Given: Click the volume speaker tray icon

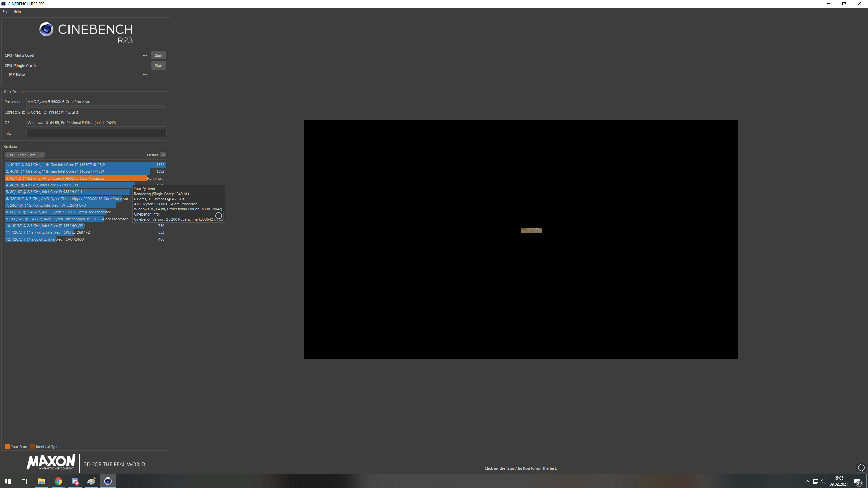Looking at the screenshot, I should click(823, 481).
